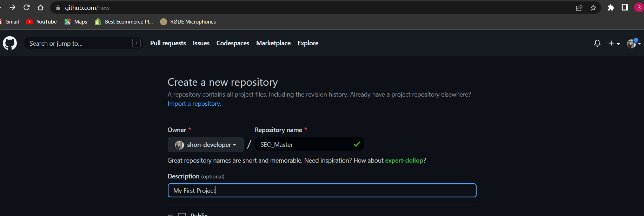Toggle the browser side panel
This screenshot has height=216, width=644.
(625, 7)
